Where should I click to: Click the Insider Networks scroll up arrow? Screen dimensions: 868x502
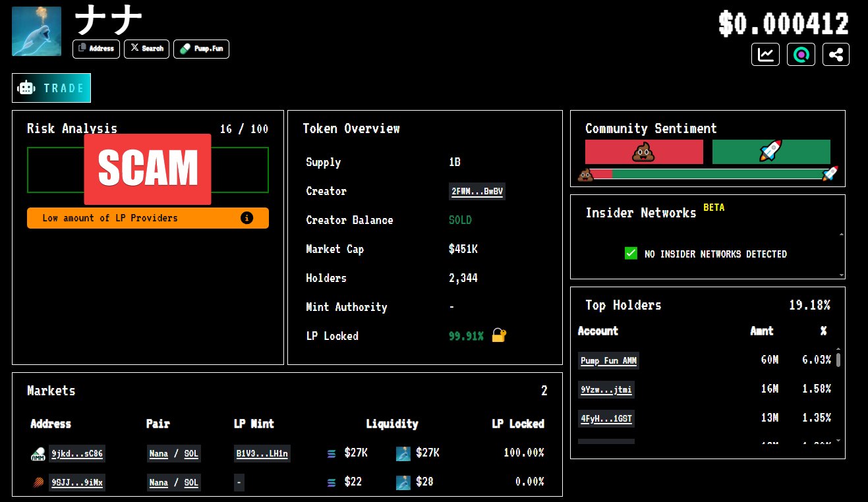[841, 234]
